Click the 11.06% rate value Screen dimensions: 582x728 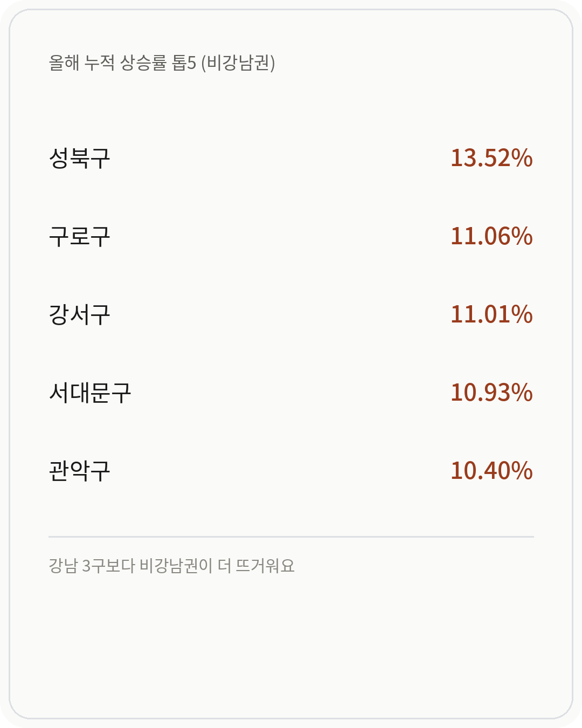click(491, 236)
